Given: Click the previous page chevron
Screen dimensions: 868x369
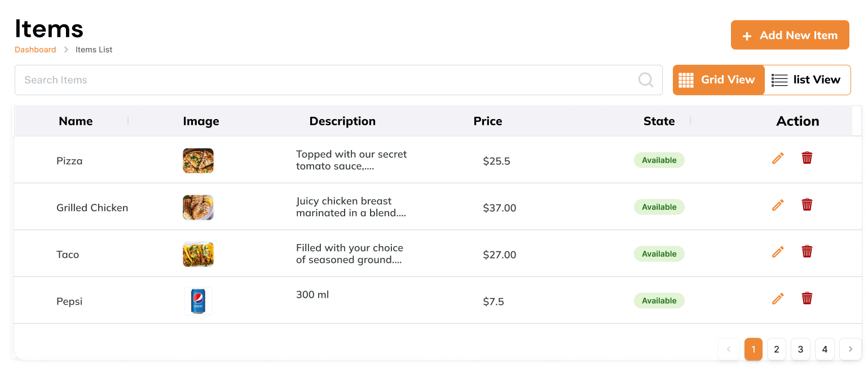Looking at the screenshot, I should [729, 349].
